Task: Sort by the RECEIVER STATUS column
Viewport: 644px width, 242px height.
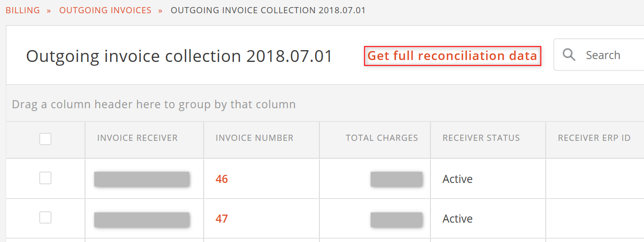Action: 481,138
